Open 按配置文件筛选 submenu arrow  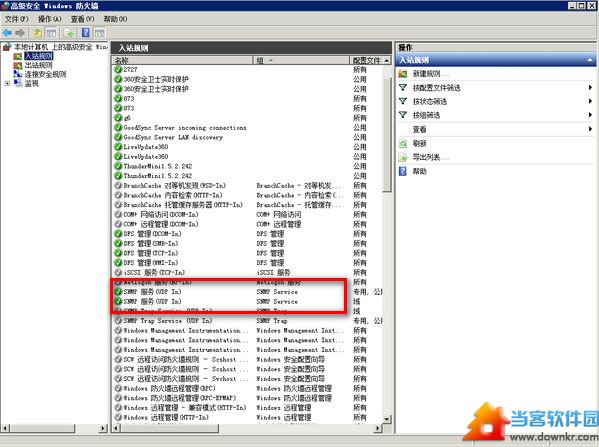(x=590, y=87)
